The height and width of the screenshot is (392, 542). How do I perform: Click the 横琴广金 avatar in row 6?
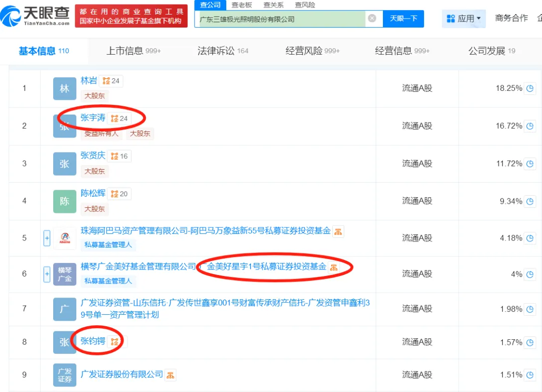65,274
